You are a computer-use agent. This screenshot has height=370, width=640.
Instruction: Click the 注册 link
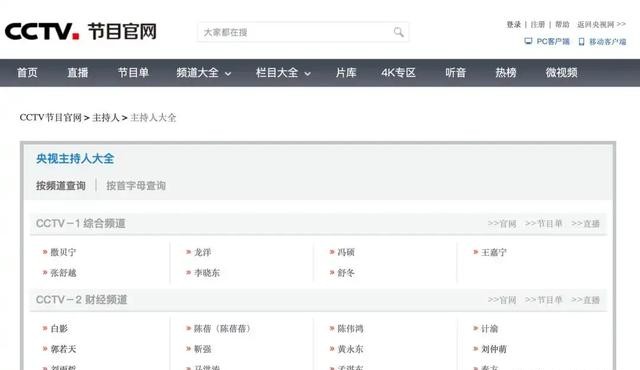coord(538,24)
